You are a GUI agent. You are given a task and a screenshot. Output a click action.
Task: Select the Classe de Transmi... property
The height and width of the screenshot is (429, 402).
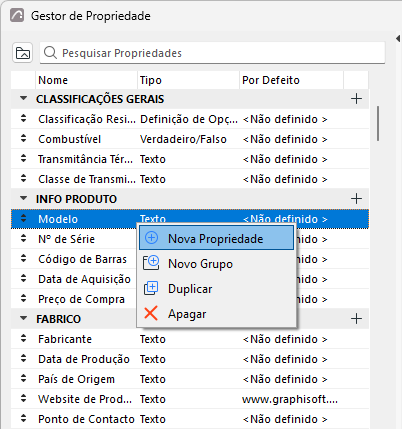(87, 179)
